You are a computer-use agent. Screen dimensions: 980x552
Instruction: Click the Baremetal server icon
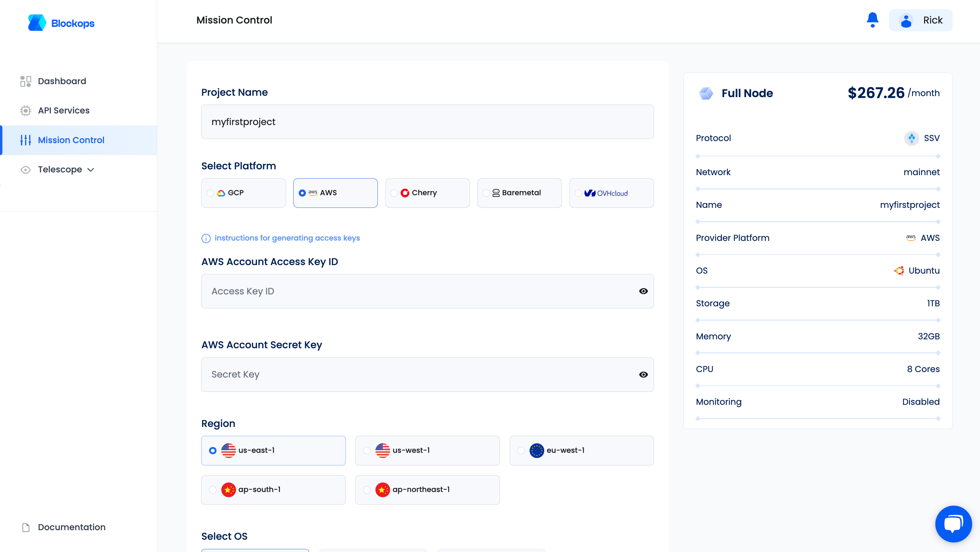pos(496,193)
